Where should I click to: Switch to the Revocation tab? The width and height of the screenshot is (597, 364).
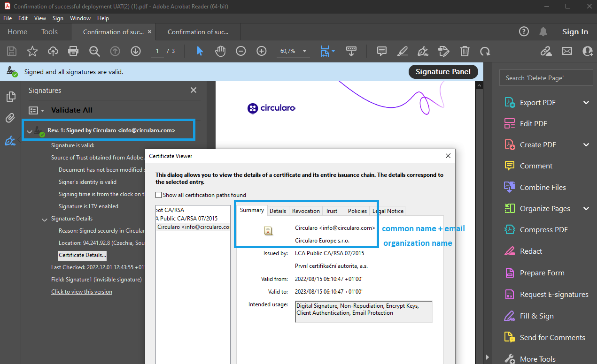click(306, 211)
